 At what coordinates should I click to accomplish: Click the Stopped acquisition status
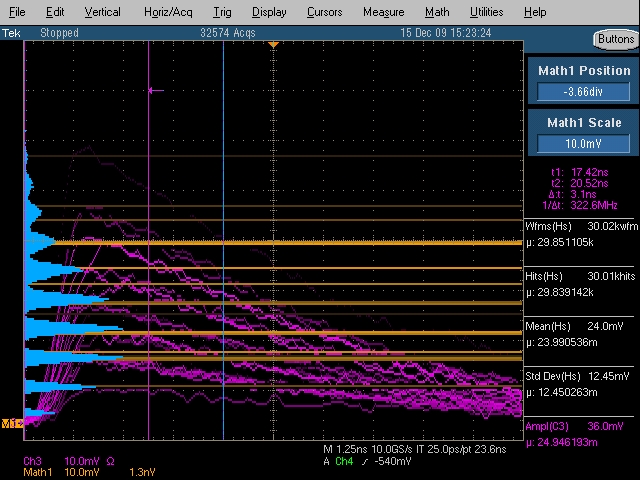[59, 33]
